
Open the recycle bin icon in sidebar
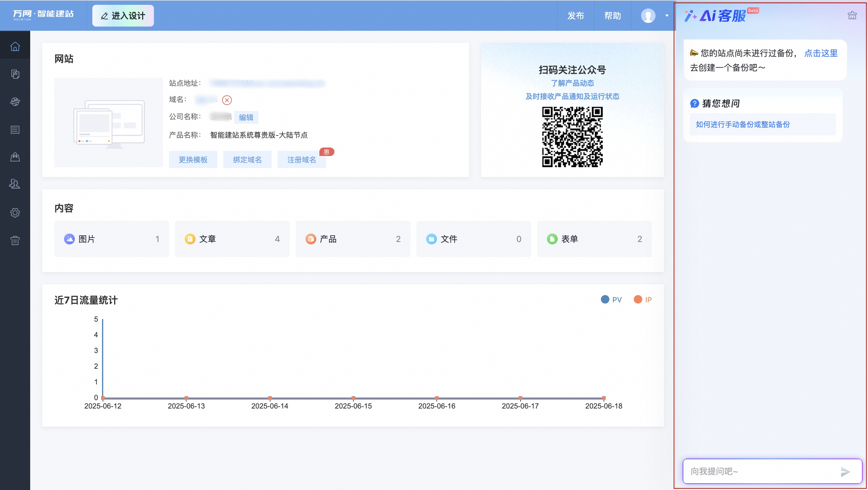(15, 240)
